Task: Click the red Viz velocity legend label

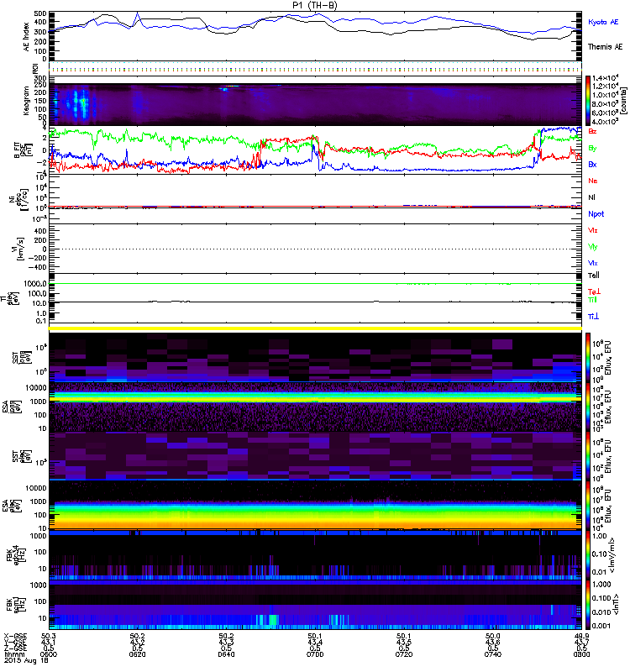Action: coord(593,230)
